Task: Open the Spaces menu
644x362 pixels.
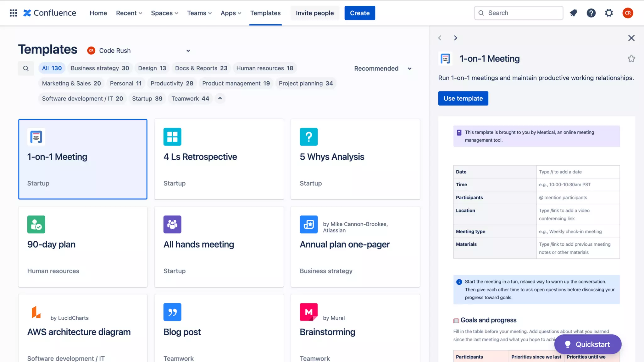Action: (164, 13)
